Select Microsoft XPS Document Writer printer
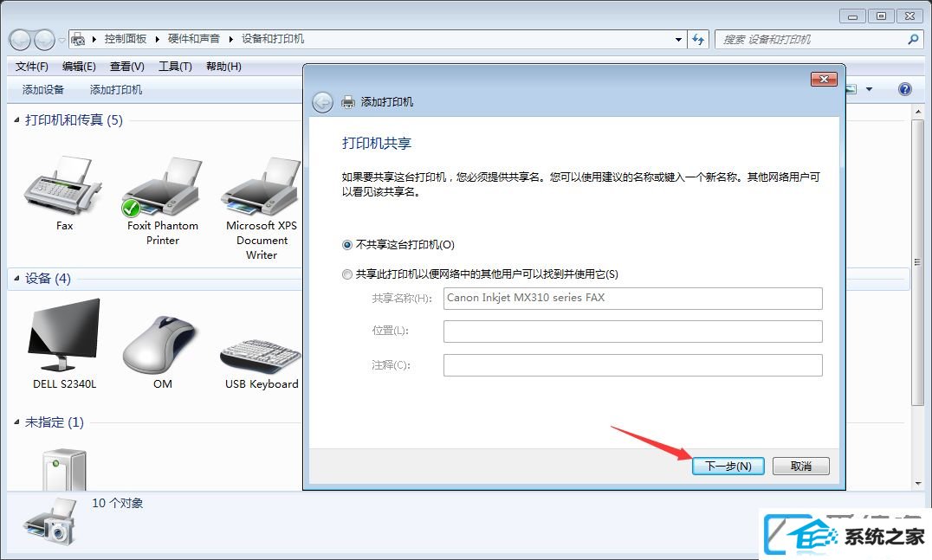932x560 pixels. [262, 187]
